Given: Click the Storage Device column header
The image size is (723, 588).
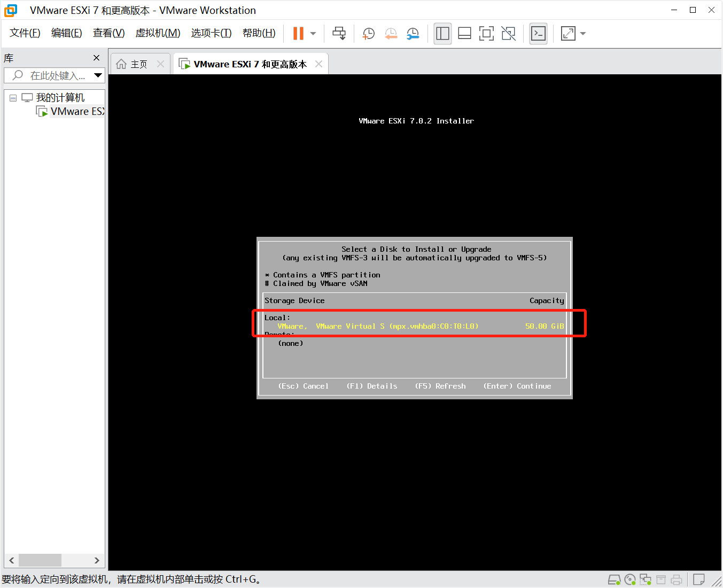Looking at the screenshot, I should (x=294, y=300).
